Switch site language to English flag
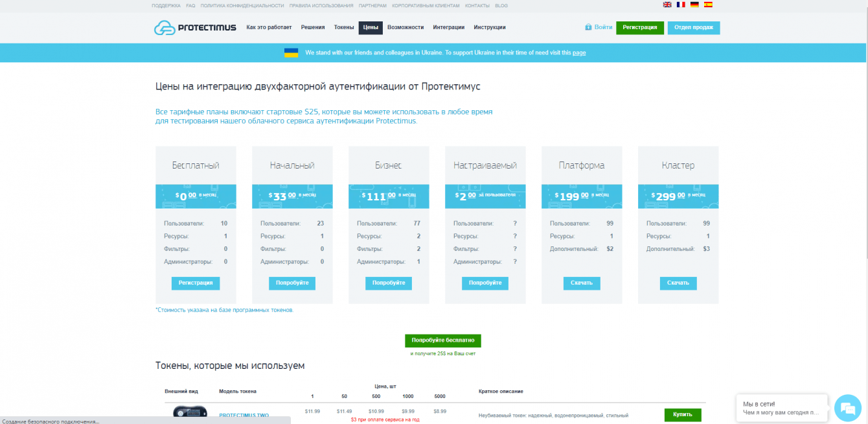The image size is (868, 424). coord(667,5)
